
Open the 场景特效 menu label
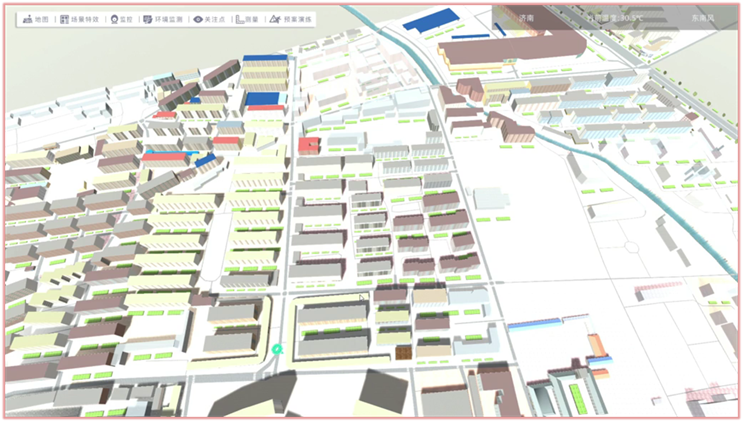(85, 19)
